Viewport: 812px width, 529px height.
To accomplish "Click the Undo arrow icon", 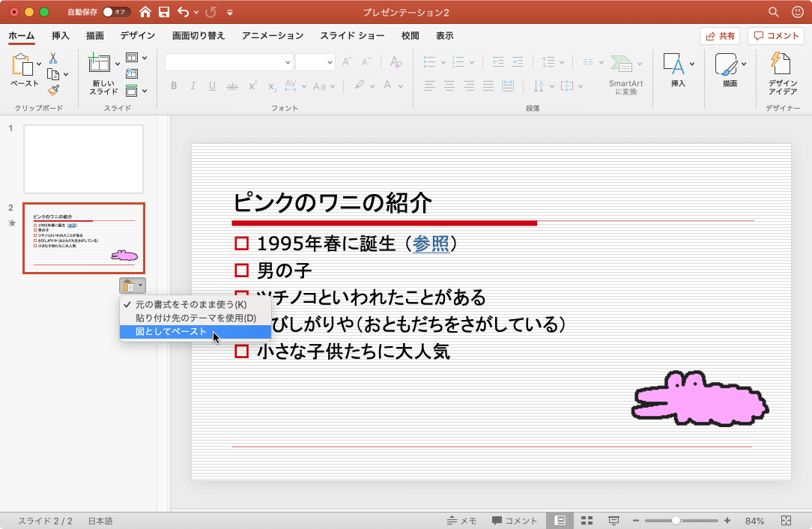I will click(184, 12).
